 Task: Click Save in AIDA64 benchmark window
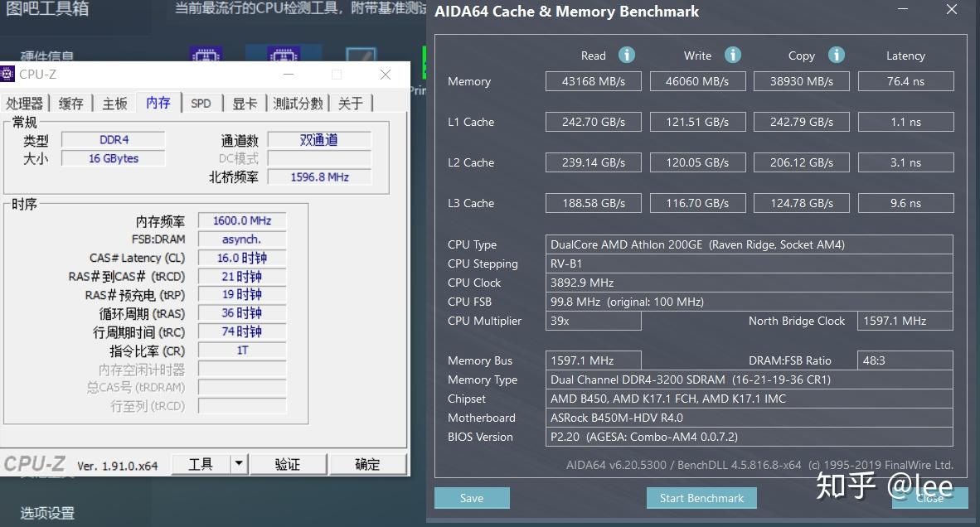pyautogui.click(x=472, y=498)
